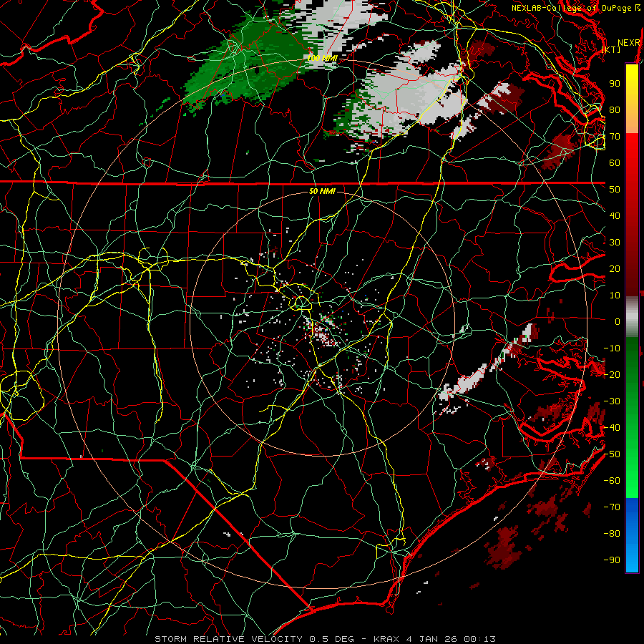Click the 10 value on the velocity scale
This screenshot has width=644, height=644.
coord(615,296)
